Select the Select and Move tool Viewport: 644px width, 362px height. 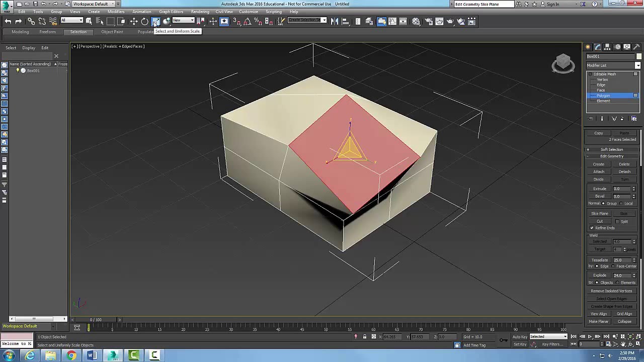pos(134,21)
